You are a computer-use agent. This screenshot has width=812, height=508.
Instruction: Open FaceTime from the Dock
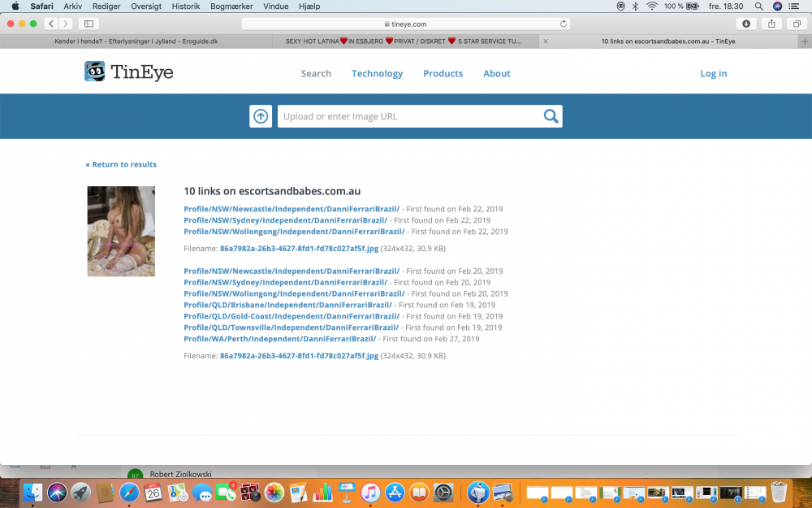[x=226, y=492]
